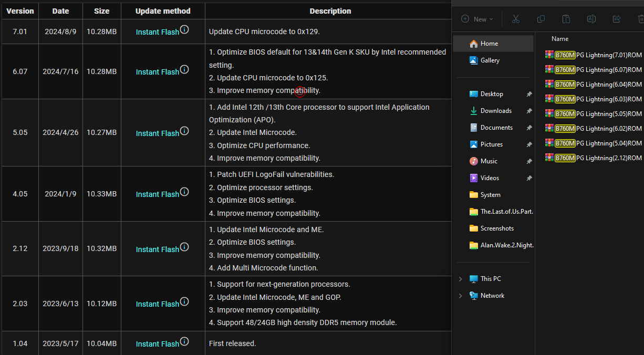Select file B760M PG Lightning(2.12)ROM
Viewport: 644px width, 355px height.
tap(594, 158)
